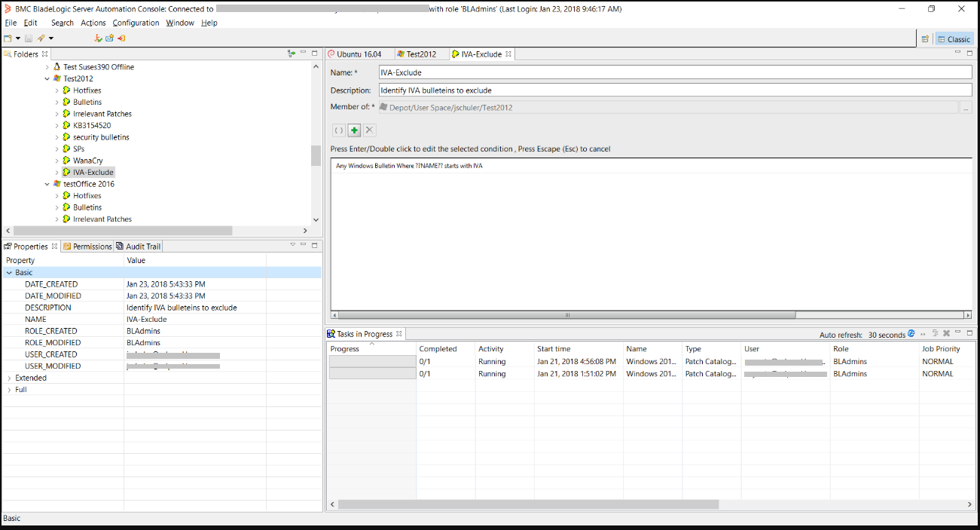
Task: Close the IVA-Exclude editor tab
Action: click(508, 54)
